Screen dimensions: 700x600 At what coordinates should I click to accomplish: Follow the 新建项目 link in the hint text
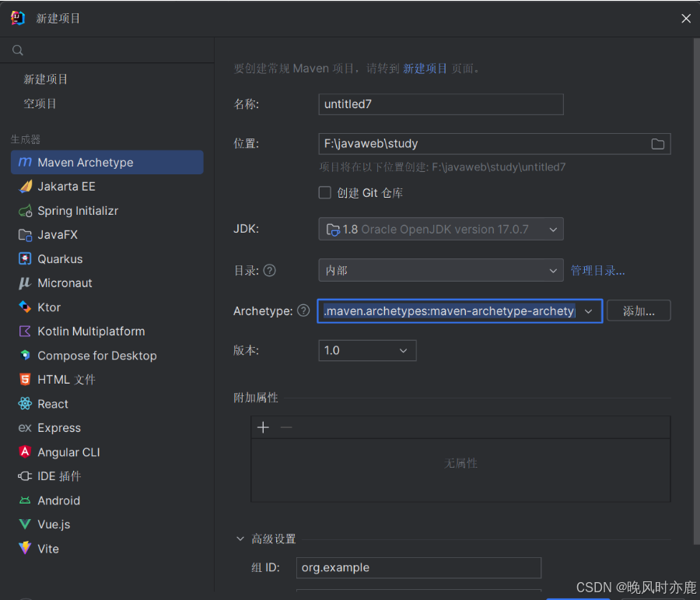coord(425,68)
